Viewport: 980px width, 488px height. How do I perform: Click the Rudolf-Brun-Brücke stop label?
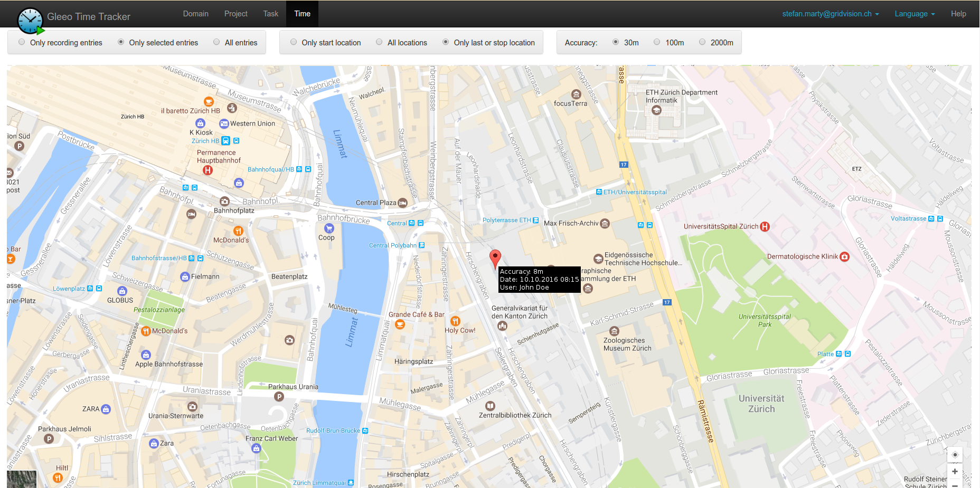pyautogui.click(x=333, y=430)
